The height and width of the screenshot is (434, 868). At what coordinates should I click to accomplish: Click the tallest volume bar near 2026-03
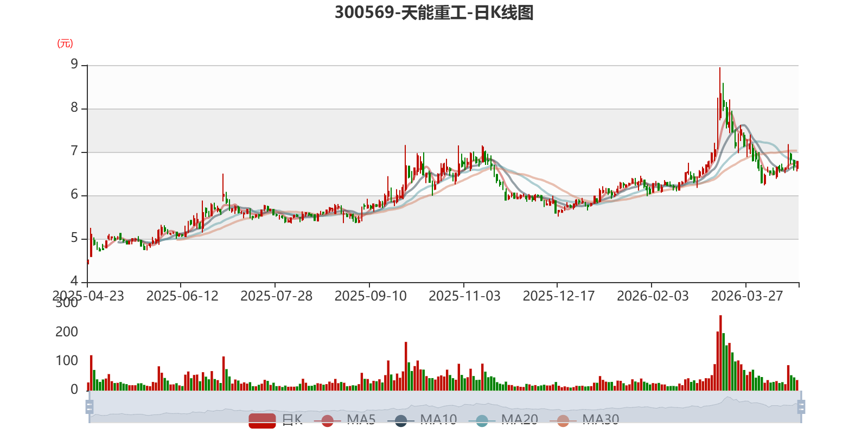[x=720, y=353]
